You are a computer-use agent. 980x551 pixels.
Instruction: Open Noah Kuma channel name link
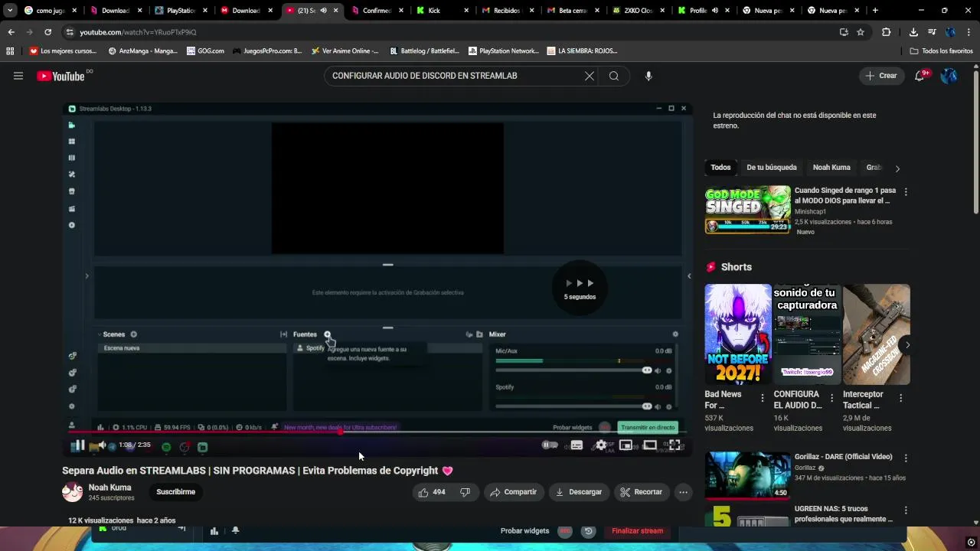109,487
